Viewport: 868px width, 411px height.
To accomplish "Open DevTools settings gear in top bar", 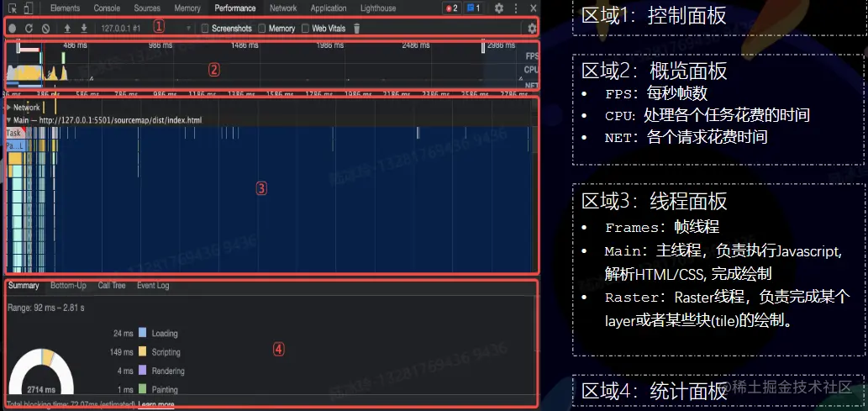I will click(x=499, y=8).
